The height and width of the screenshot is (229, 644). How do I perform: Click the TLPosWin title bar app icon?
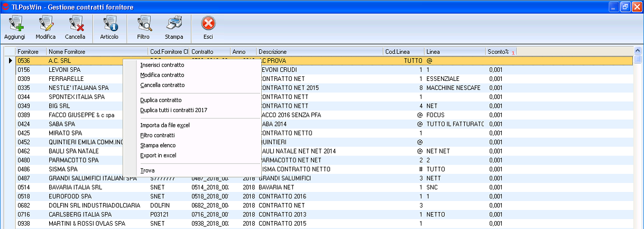pyautogui.click(x=5, y=7)
